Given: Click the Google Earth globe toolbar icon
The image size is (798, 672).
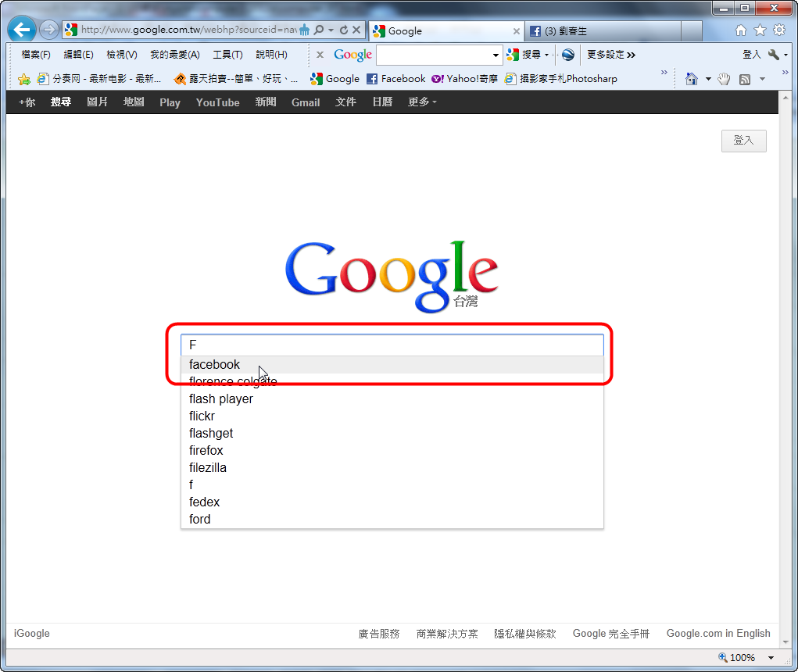Looking at the screenshot, I should [568, 55].
